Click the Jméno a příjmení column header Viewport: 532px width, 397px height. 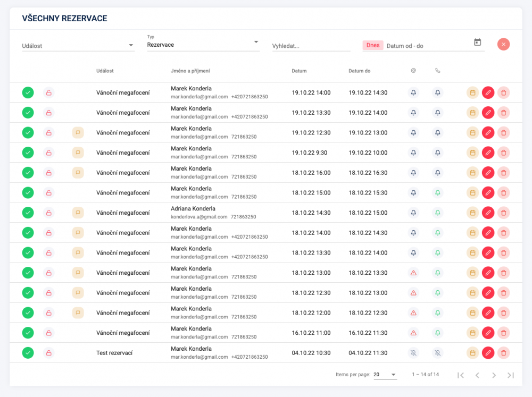[x=190, y=71]
